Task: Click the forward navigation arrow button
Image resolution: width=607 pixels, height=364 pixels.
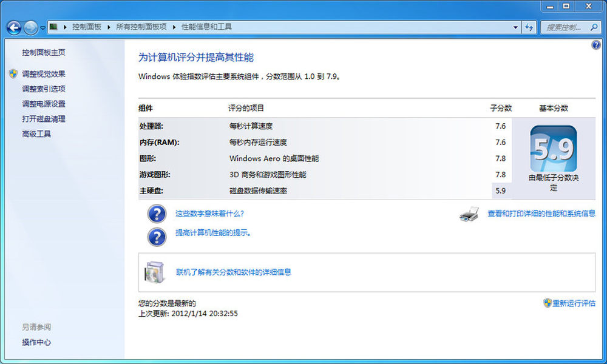Action: tap(30, 27)
